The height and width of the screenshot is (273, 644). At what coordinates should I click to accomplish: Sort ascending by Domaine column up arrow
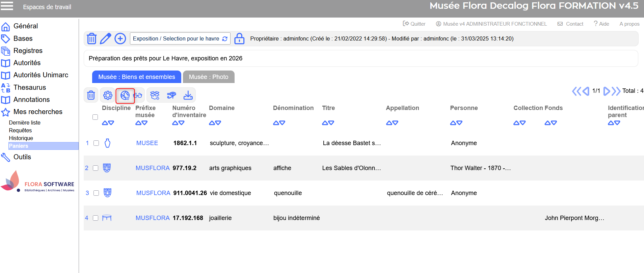pos(212,123)
